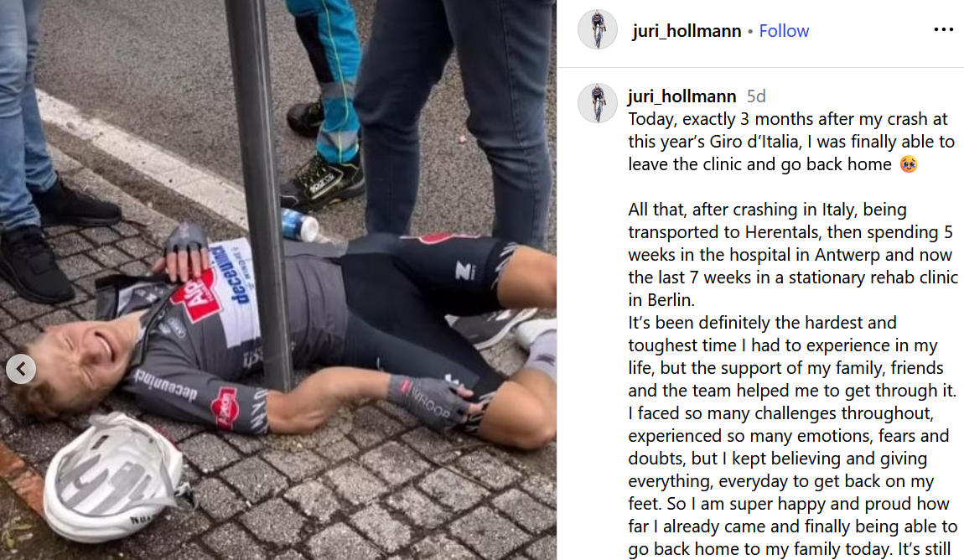
Task: Click the sentence 'So I am super happy'
Action: [x=792, y=526]
